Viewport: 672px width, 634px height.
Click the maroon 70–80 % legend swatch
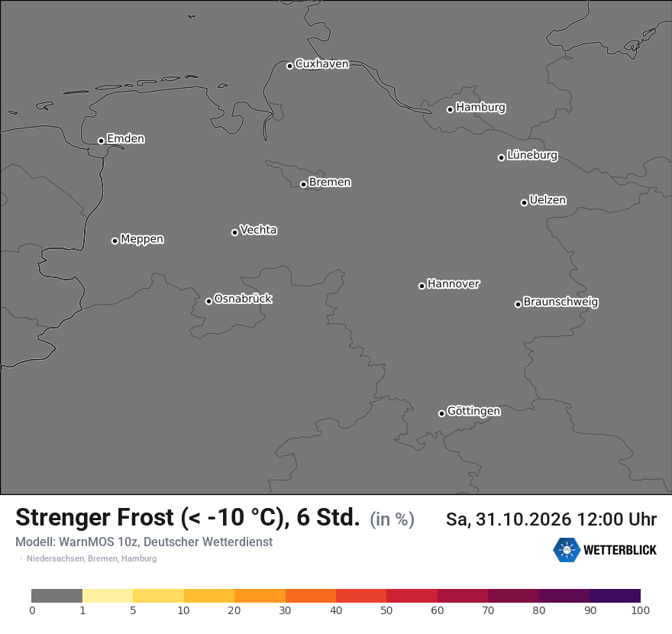(x=513, y=596)
